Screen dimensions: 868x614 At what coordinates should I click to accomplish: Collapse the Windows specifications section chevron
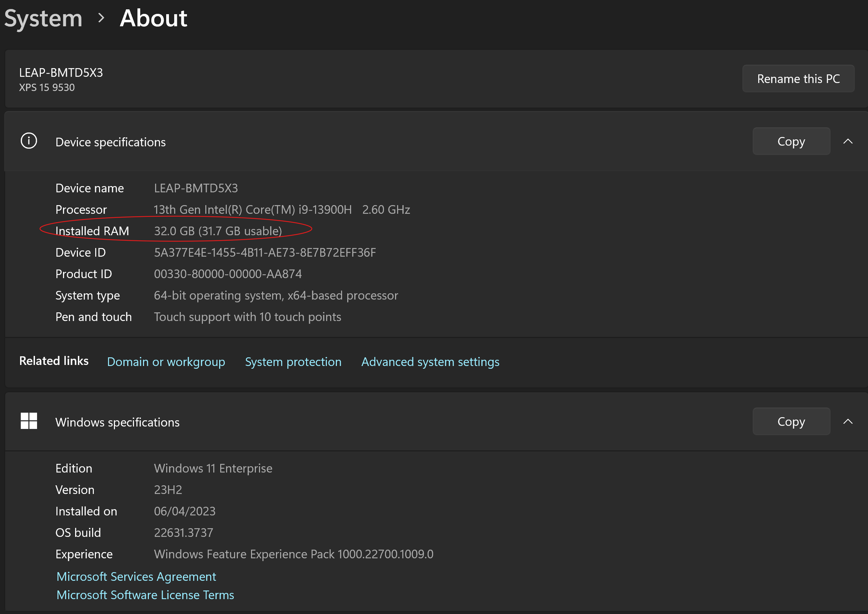[848, 422]
